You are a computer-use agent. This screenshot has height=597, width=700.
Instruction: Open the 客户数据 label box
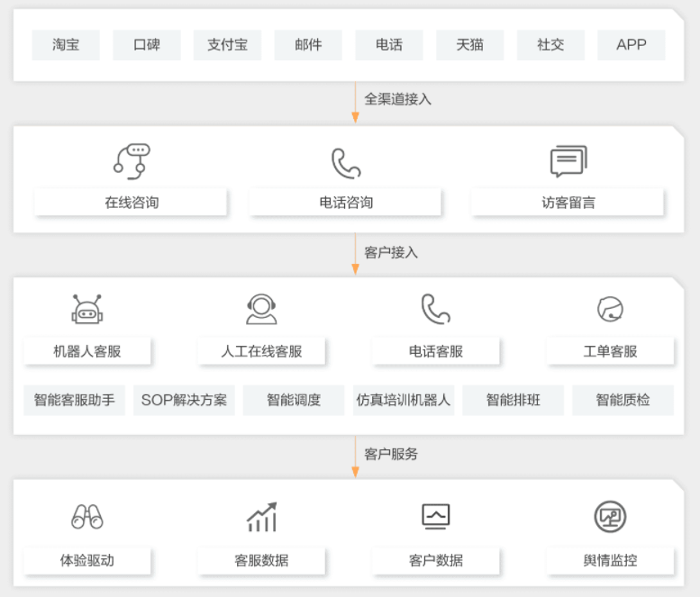(436, 560)
